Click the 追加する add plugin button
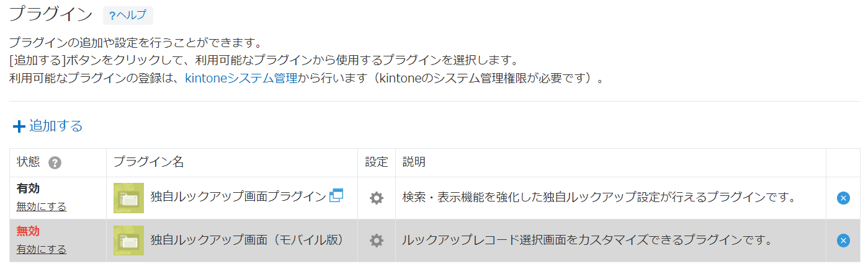 pyautogui.click(x=48, y=126)
